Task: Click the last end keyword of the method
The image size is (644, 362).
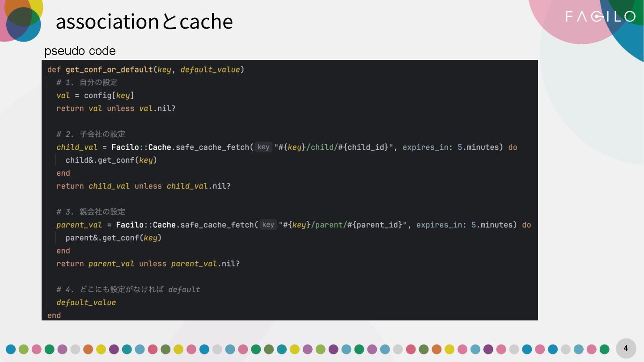Action: click(54, 316)
